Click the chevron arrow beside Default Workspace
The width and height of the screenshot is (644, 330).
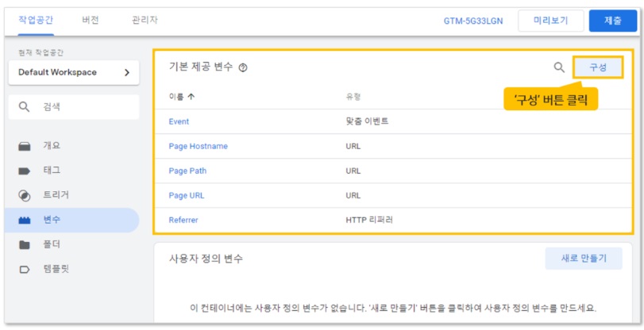(127, 73)
